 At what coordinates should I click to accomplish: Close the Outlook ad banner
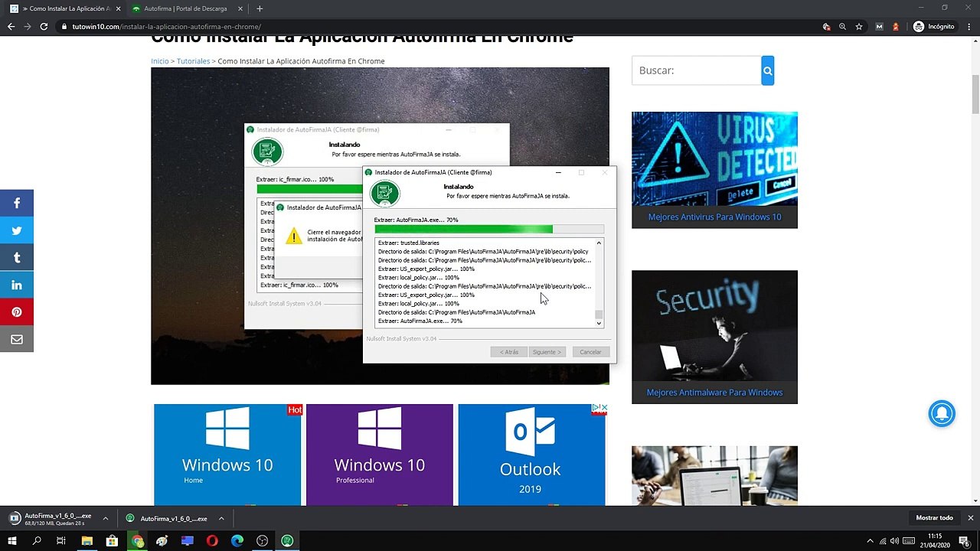(603, 408)
